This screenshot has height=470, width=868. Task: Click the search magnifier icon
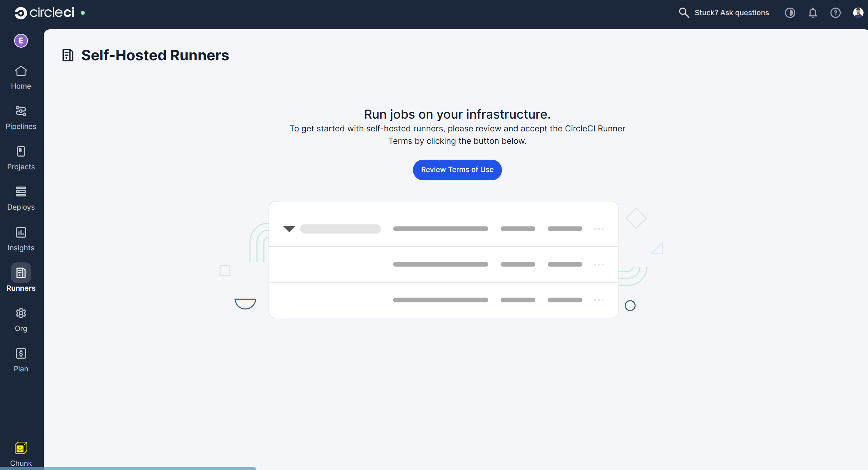(x=684, y=13)
